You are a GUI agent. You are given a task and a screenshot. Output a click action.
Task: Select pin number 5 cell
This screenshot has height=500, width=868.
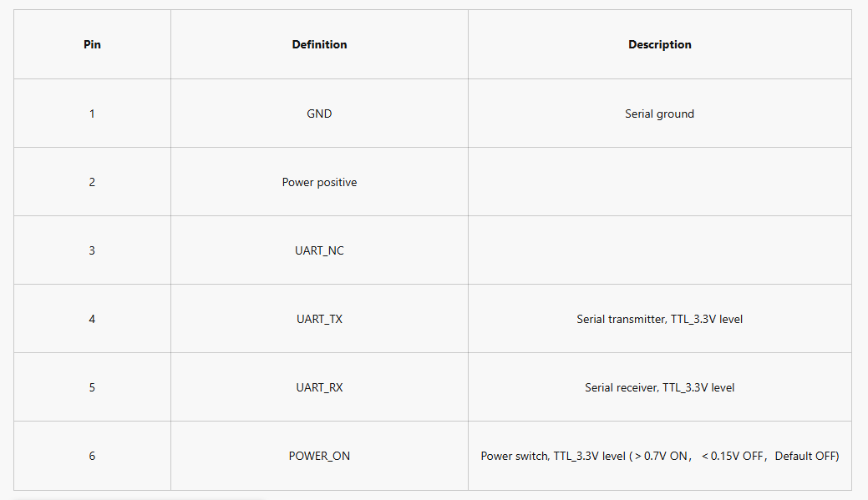(x=92, y=387)
